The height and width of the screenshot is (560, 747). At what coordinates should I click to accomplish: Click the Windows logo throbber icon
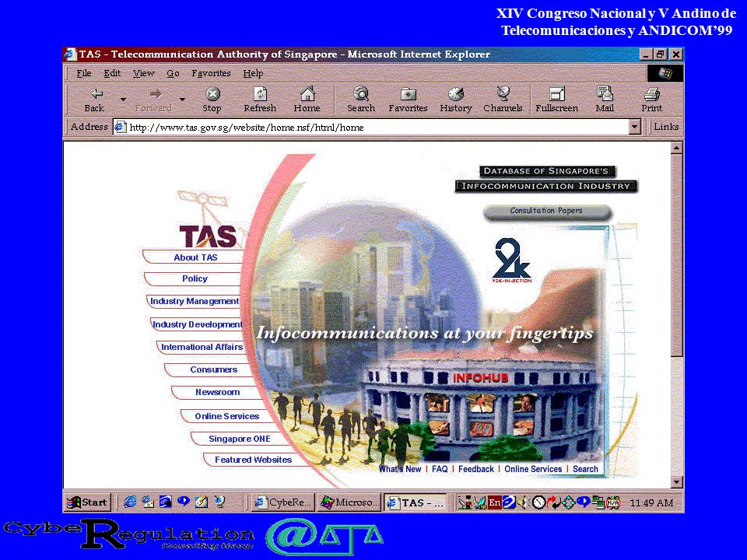tap(665, 73)
